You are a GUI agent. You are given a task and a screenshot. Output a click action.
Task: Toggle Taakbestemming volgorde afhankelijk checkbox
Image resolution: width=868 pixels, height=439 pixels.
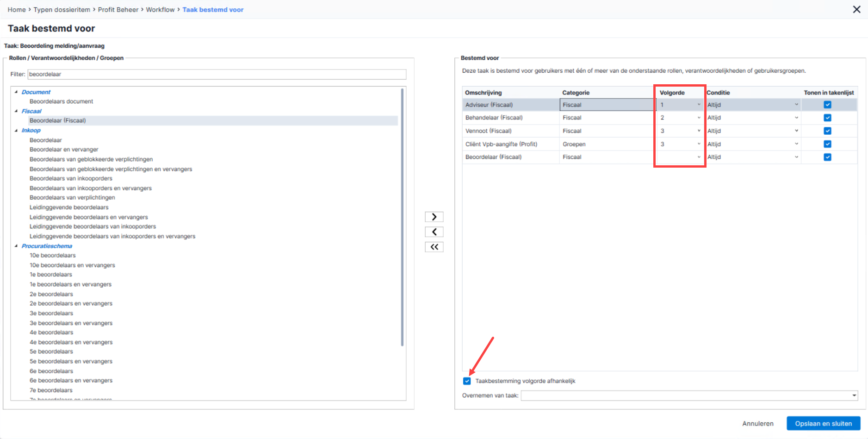pyautogui.click(x=467, y=381)
